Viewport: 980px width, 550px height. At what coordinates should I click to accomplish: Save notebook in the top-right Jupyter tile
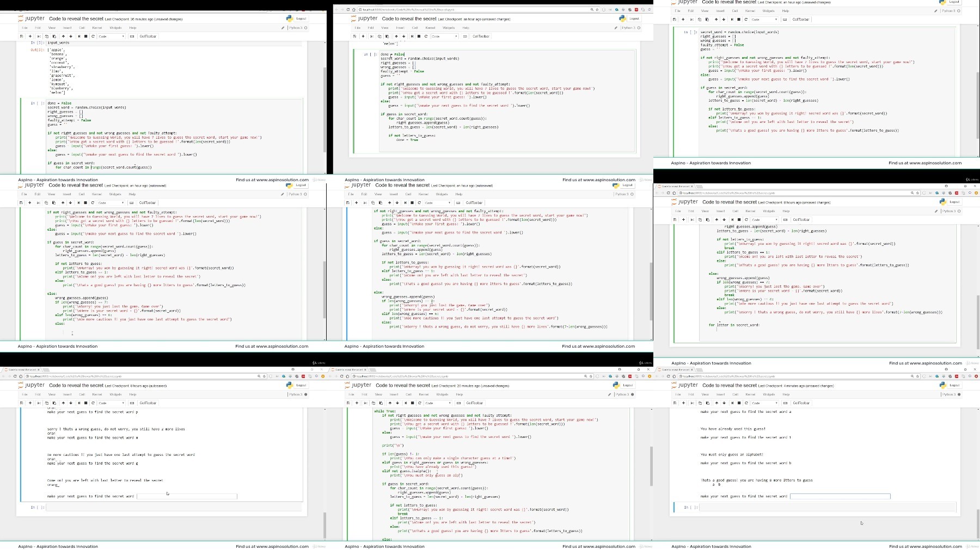point(675,20)
